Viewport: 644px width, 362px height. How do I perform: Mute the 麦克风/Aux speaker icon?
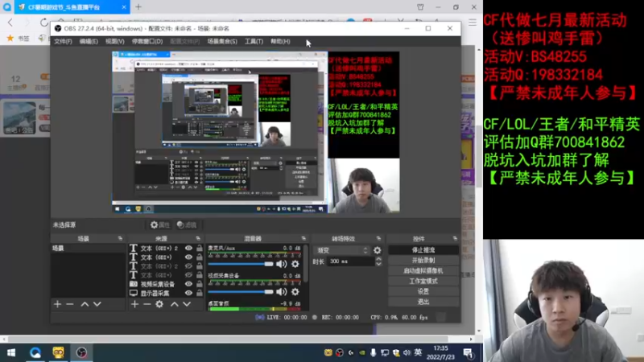(x=281, y=264)
